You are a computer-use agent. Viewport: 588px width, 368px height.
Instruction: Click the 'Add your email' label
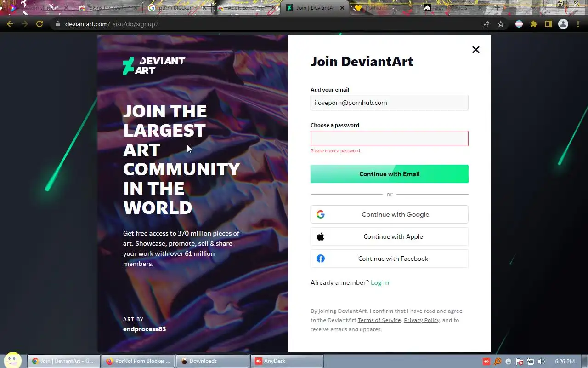coord(330,90)
